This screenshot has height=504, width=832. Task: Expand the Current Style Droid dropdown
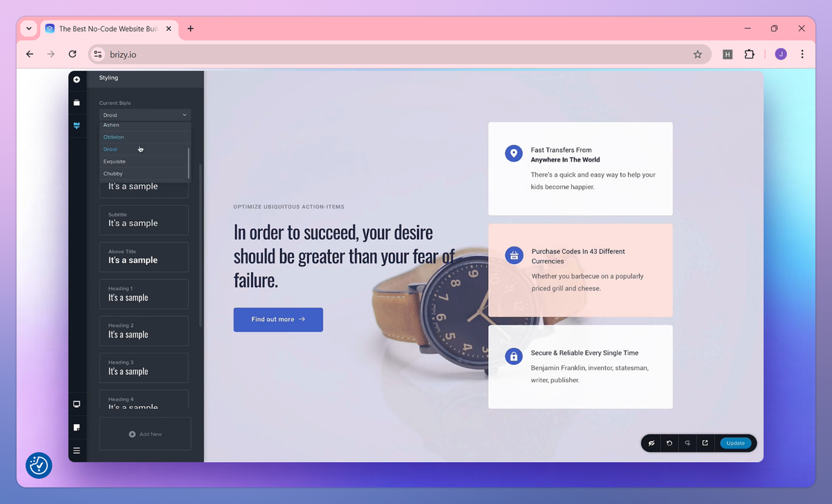145,115
